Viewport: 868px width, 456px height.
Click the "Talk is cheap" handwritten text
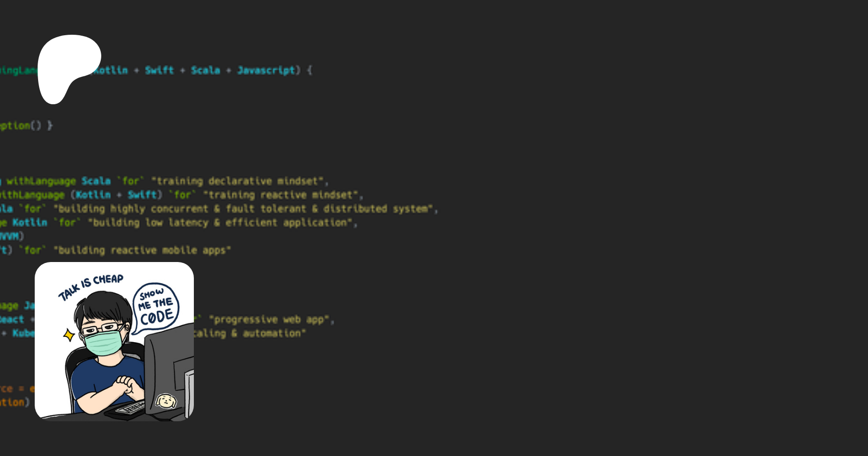tap(91, 287)
